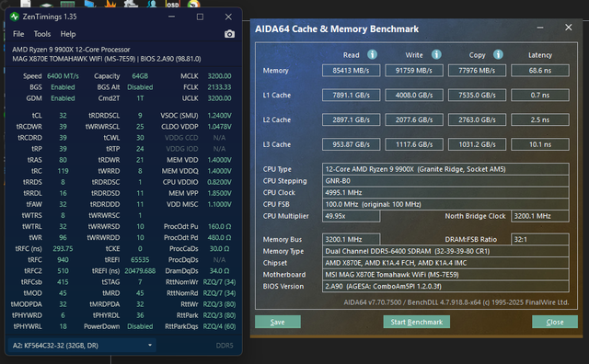Click the CPU Stepping field GNR-B0
This screenshot has width=589, height=364.
pyautogui.click(x=445, y=181)
